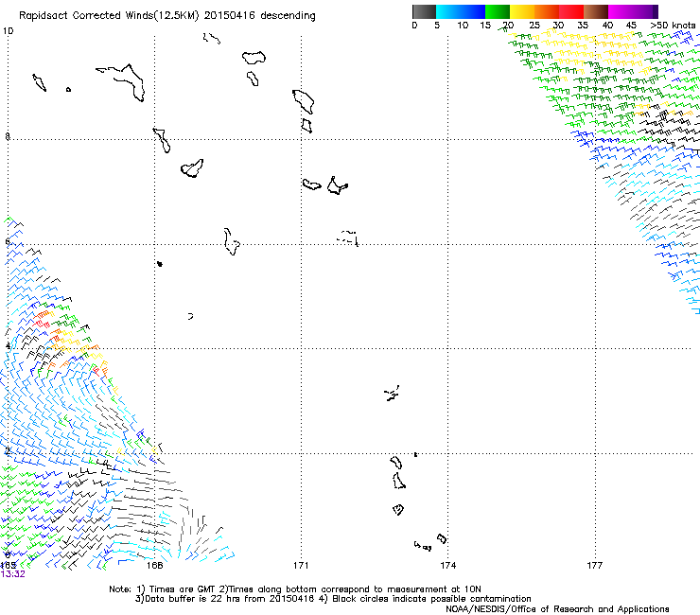700x615 pixels.
Task: Click longitude label 177 on bottom axis
Action: click(x=595, y=566)
